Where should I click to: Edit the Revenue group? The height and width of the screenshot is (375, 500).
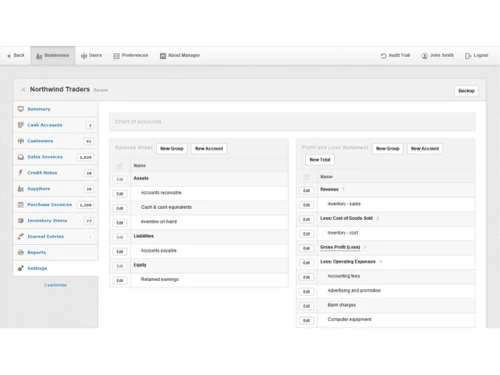coord(306,190)
